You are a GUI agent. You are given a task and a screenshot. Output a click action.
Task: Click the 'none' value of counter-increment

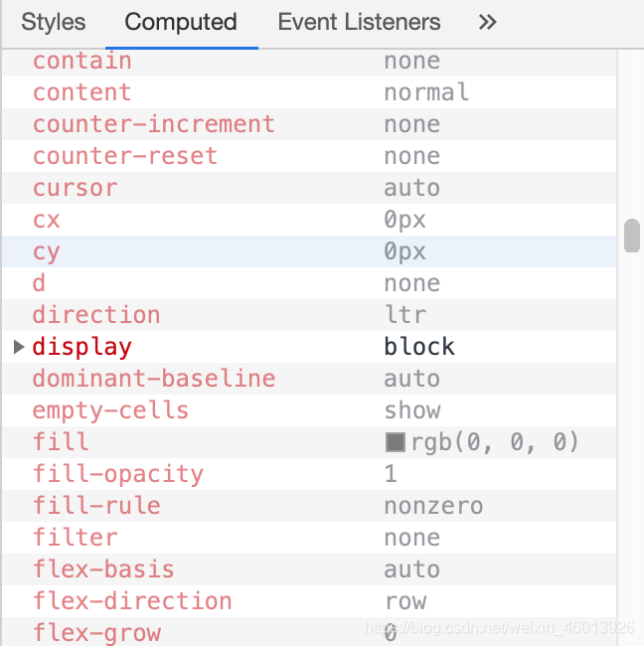coord(412,124)
